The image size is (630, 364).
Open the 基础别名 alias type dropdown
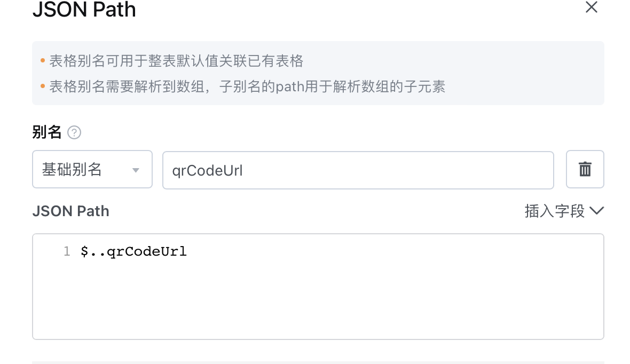pos(92,169)
